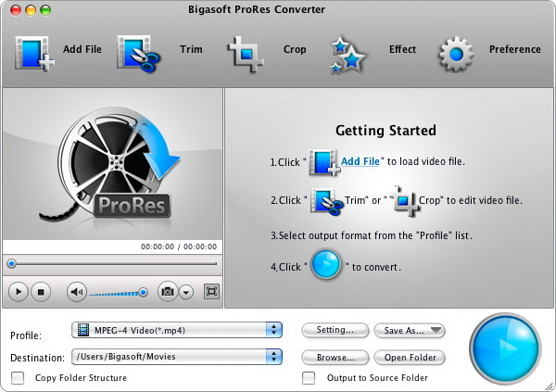556x392 pixels.
Task: Play the video preview
Action: click(x=19, y=292)
